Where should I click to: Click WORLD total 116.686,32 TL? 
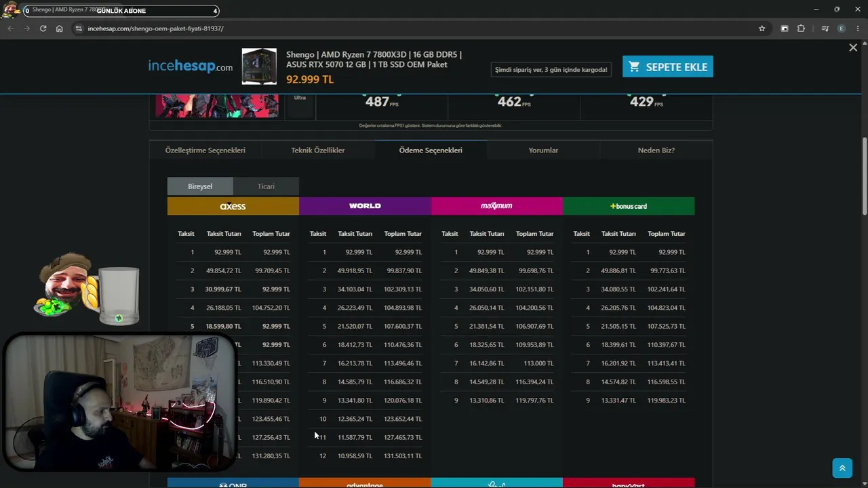403,382
